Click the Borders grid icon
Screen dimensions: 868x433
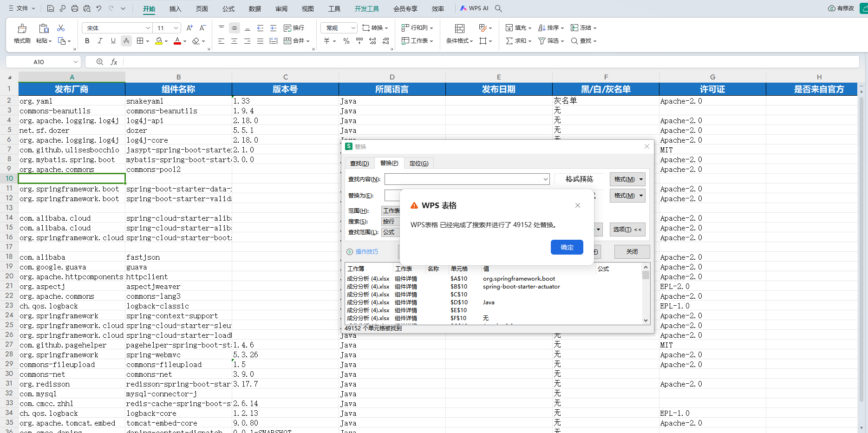point(140,41)
